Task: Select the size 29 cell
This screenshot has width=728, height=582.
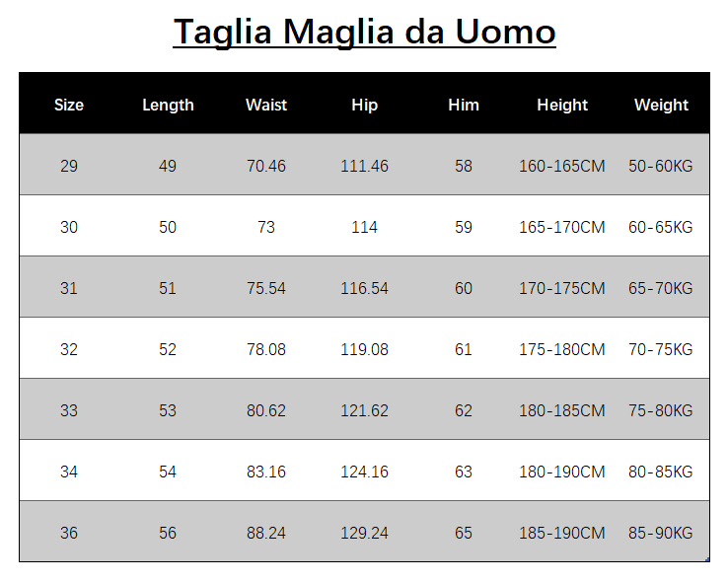Action: (69, 166)
